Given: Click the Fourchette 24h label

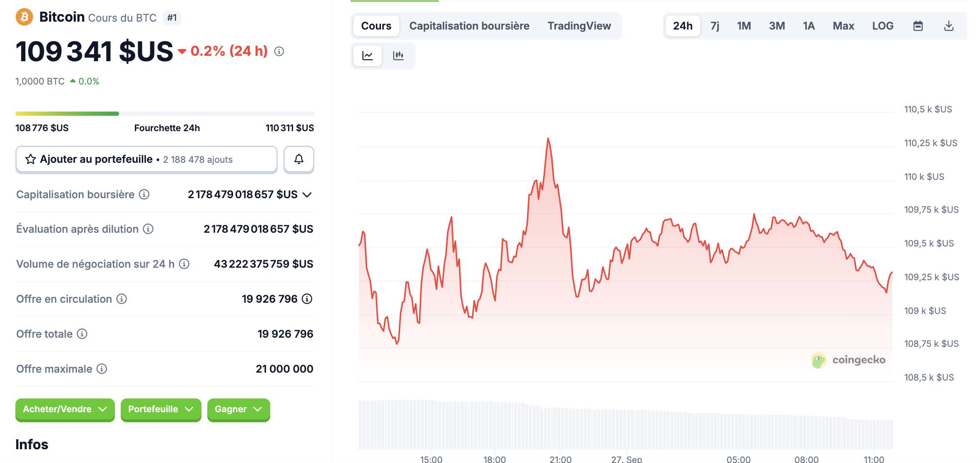Looking at the screenshot, I should 167,128.
